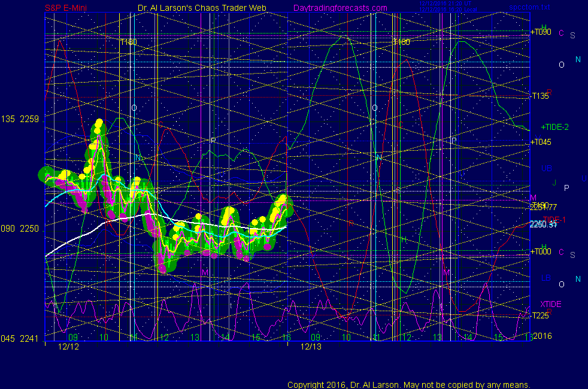Click the '-T225' level label
Viewport: 588px width, 389px height.
coord(539,315)
